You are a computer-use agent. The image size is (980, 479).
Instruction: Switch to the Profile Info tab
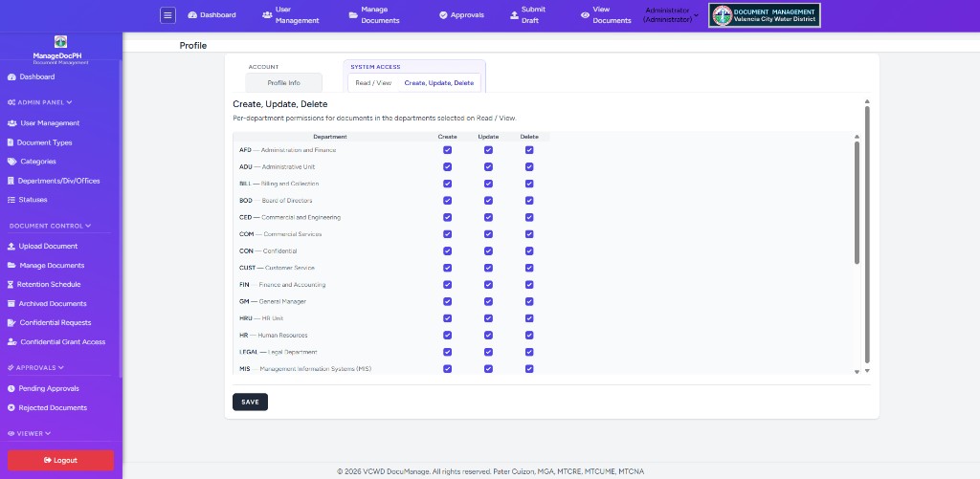point(283,83)
